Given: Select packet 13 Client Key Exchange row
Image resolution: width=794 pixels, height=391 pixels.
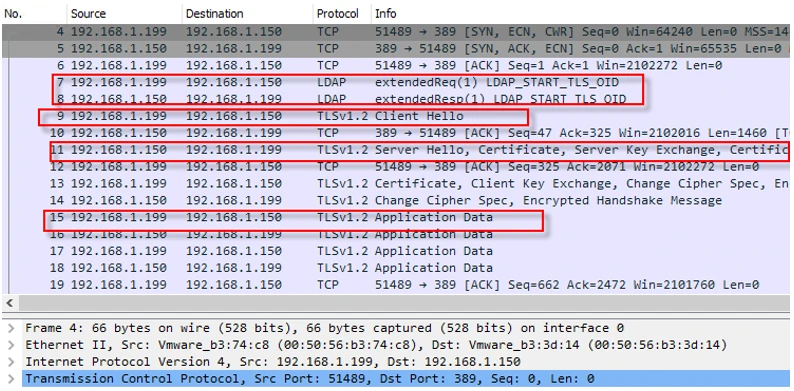Looking at the screenshot, I should (397, 183).
